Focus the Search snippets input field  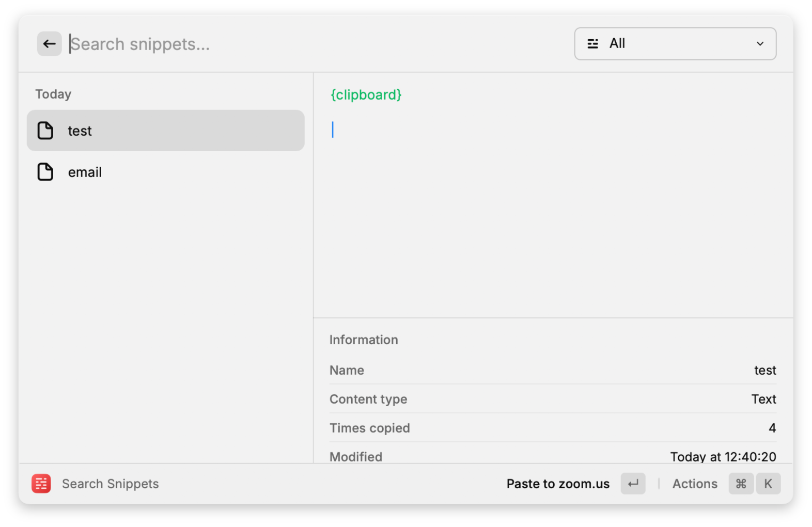tap(310, 44)
